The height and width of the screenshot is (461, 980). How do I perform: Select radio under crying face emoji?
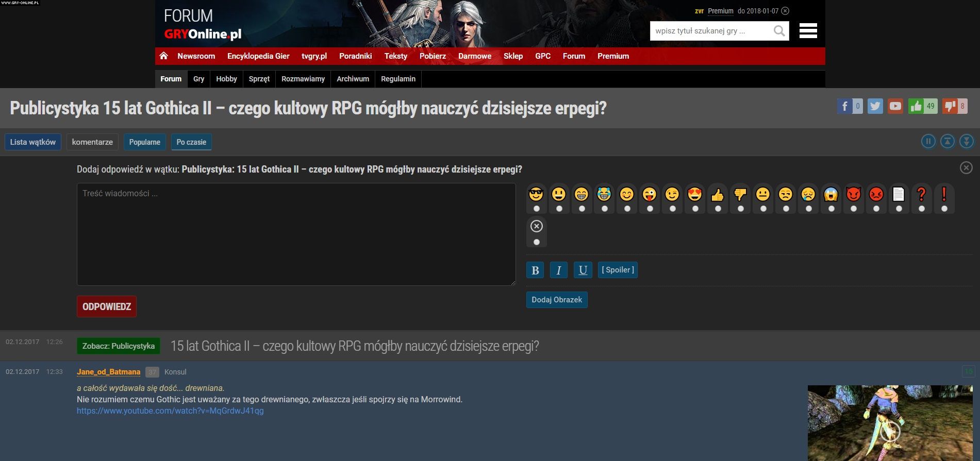(x=809, y=209)
